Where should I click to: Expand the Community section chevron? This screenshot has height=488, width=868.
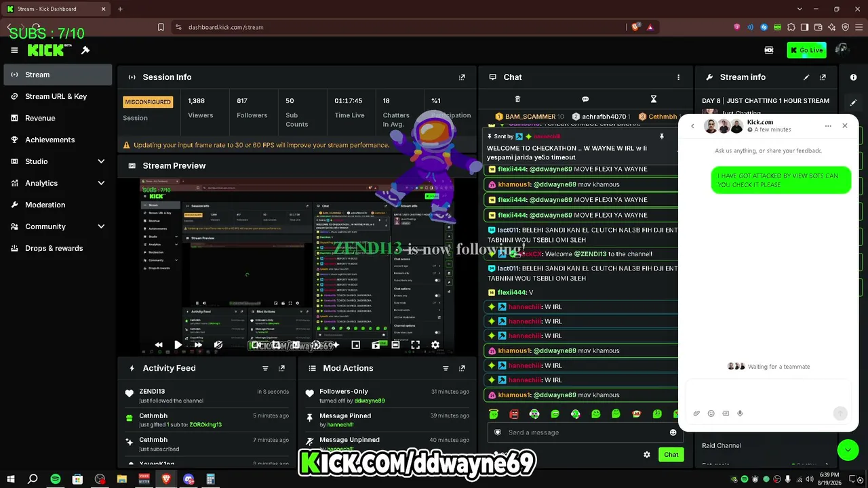(x=101, y=226)
